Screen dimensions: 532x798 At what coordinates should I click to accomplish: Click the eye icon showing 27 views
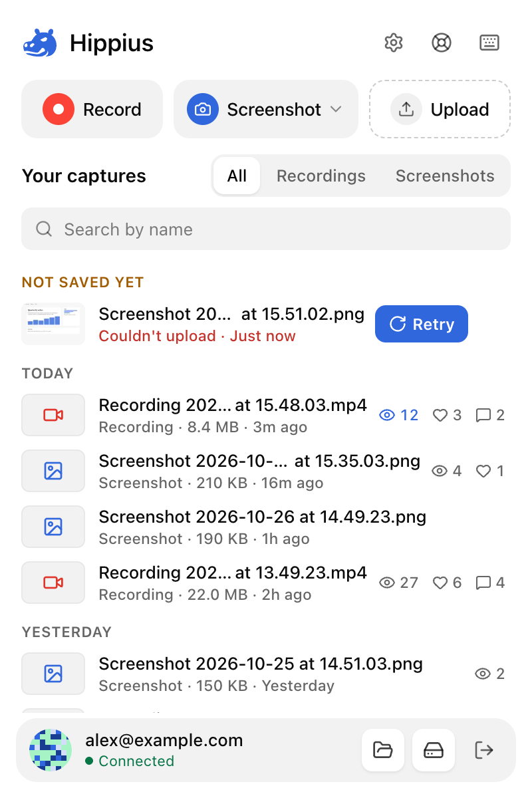coord(387,583)
